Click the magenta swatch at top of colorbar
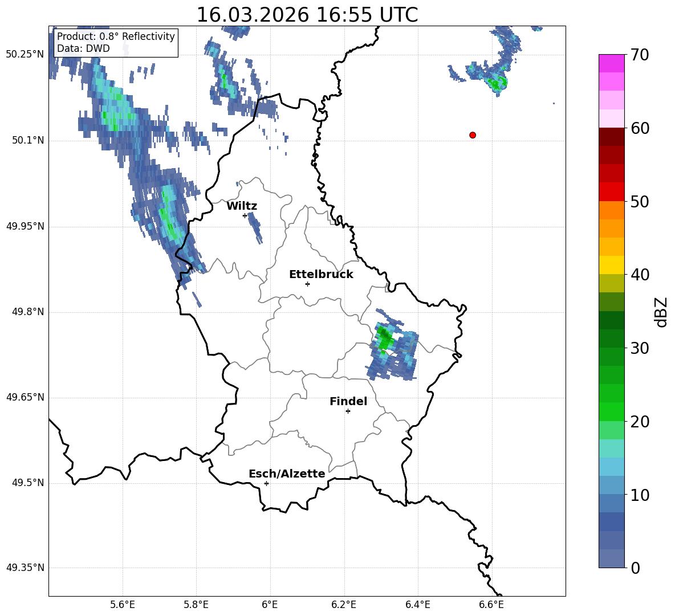Image resolution: width=675 pixels, height=616 pixels. point(612,63)
